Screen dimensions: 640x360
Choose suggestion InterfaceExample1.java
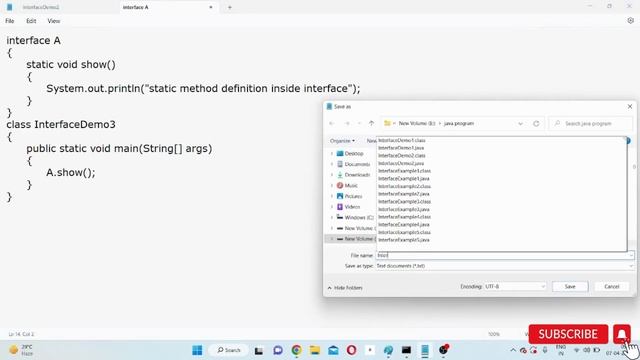[404, 179]
